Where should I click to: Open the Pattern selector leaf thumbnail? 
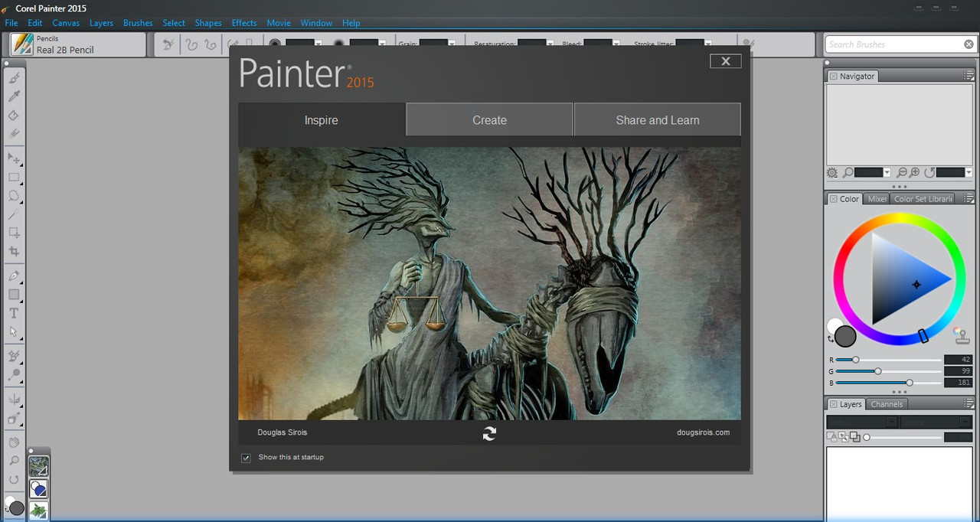(x=38, y=511)
